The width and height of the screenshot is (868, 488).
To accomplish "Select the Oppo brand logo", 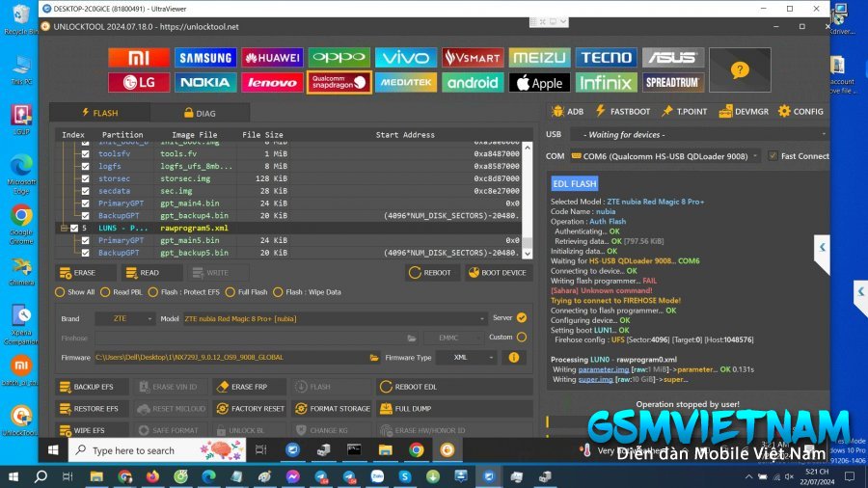I will click(339, 58).
